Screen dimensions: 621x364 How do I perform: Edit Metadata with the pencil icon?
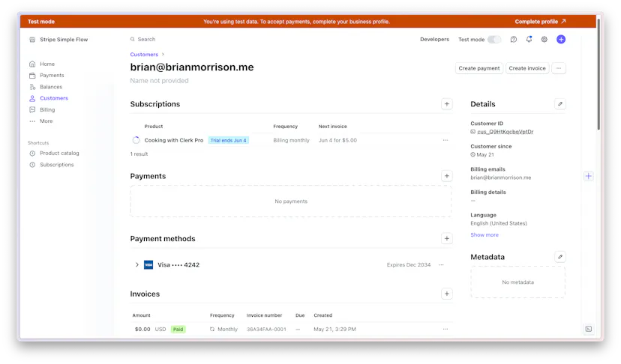pos(560,257)
